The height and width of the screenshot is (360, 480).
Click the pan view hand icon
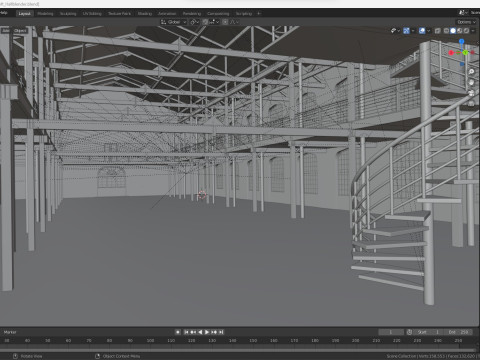click(x=471, y=82)
